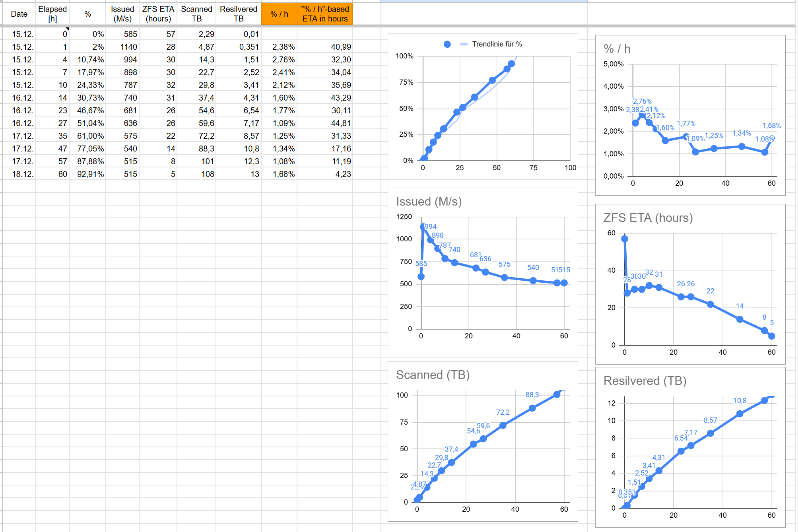798x532 pixels.
Task: Click the Date column header cell
Action: point(19,14)
